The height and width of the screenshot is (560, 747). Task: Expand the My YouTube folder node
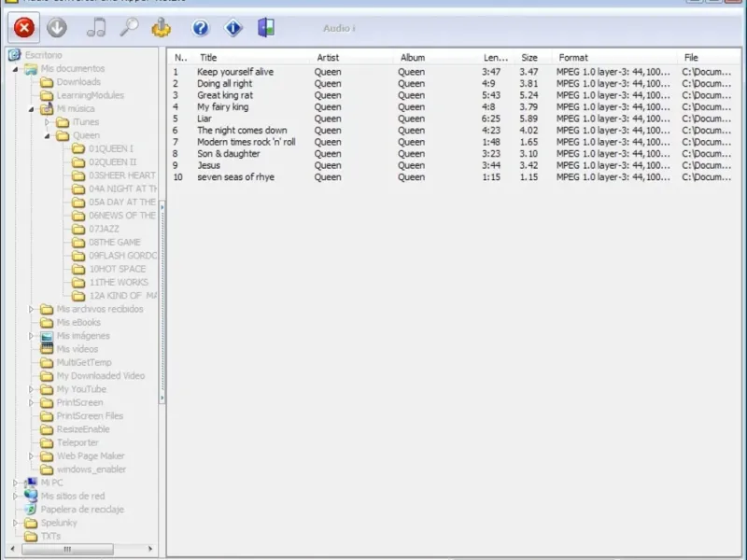pyautogui.click(x=31, y=389)
